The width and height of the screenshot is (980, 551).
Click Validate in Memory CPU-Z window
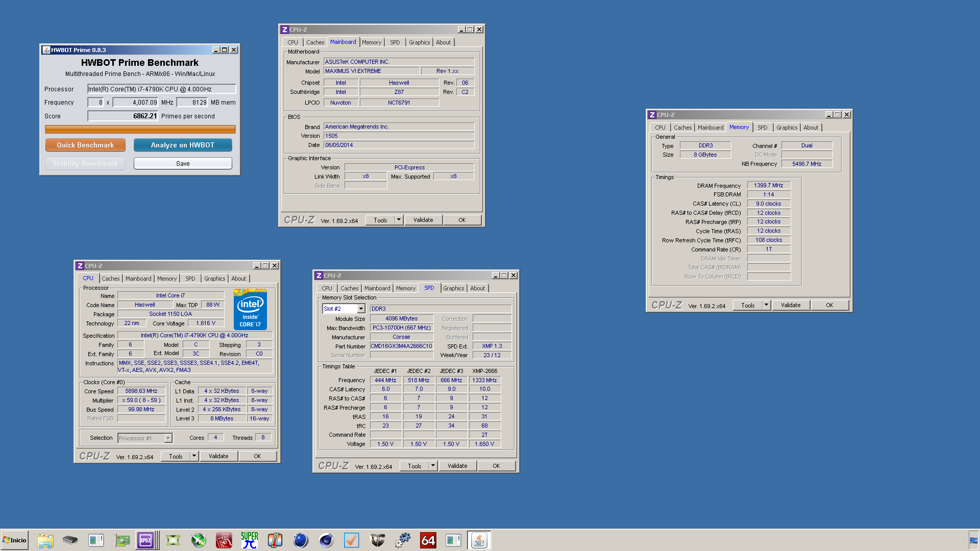791,306
